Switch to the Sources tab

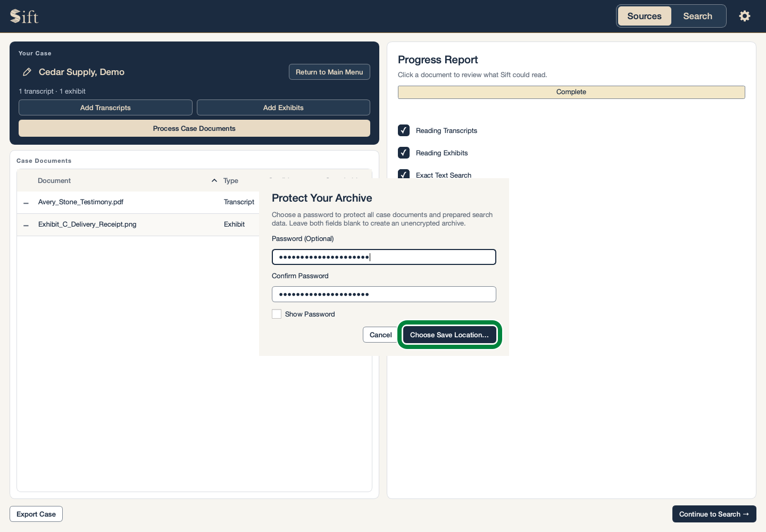click(644, 16)
